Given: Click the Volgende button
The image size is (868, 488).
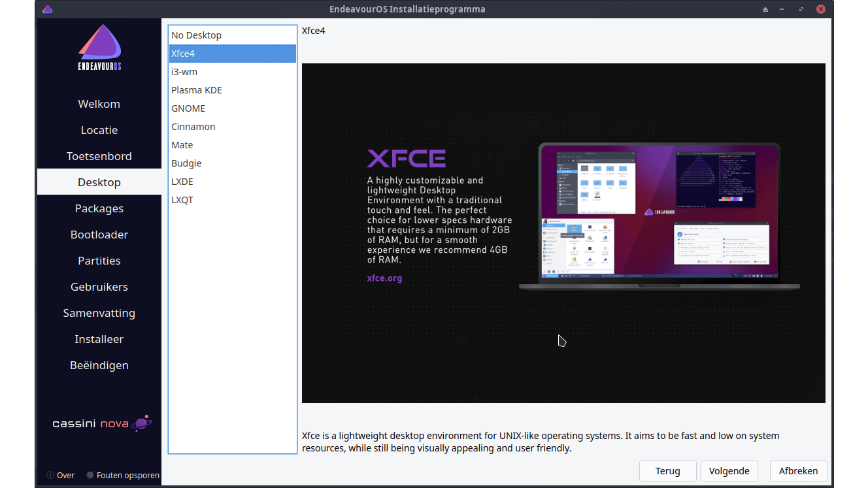Looking at the screenshot, I should coord(729,470).
